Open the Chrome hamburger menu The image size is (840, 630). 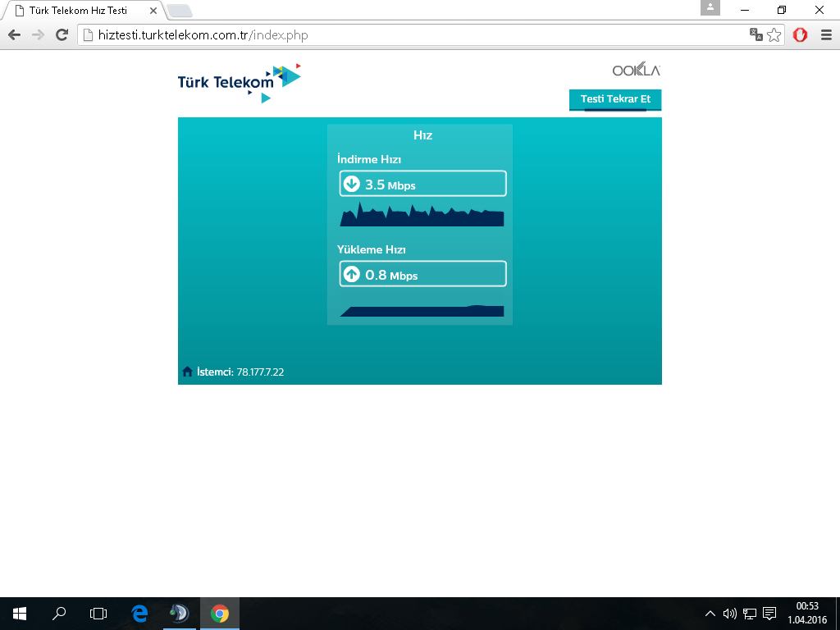pyautogui.click(x=826, y=35)
